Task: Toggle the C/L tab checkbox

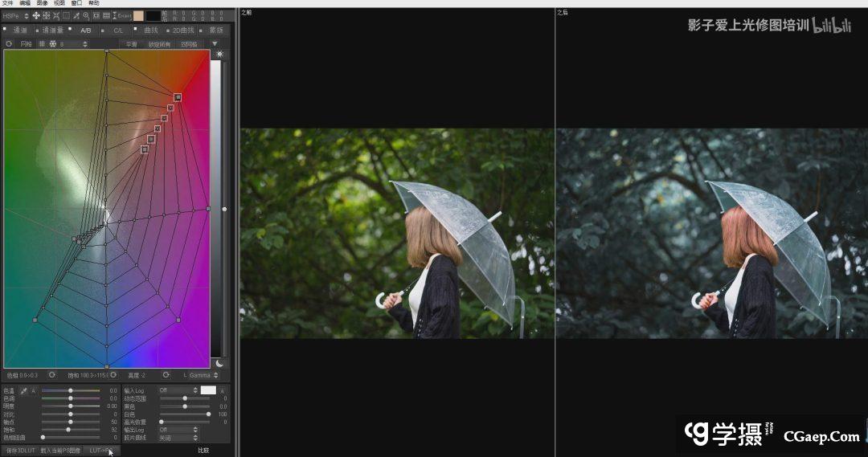Action: 104,30
